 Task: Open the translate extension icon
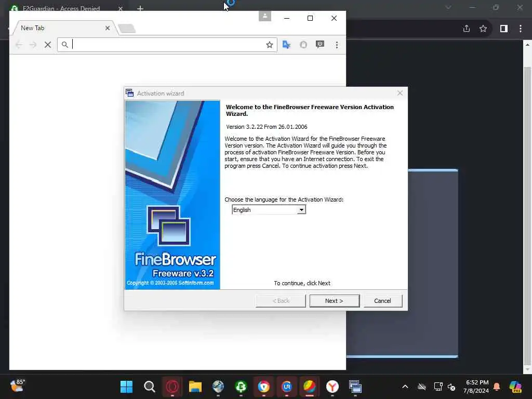click(x=286, y=45)
